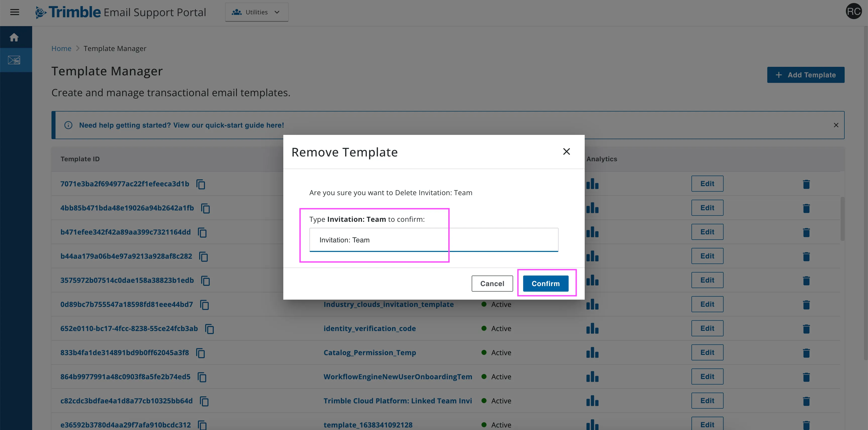Delete the Trimble Cloud Platform: Linked Team row
Viewport: 868px width, 430px height.
pyautogui.click(x=806, y=401)
